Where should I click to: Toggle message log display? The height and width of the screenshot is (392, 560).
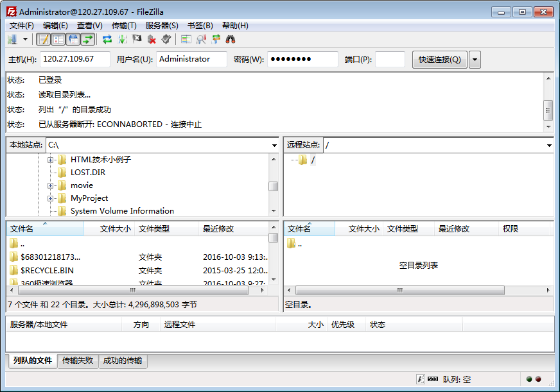44,39
